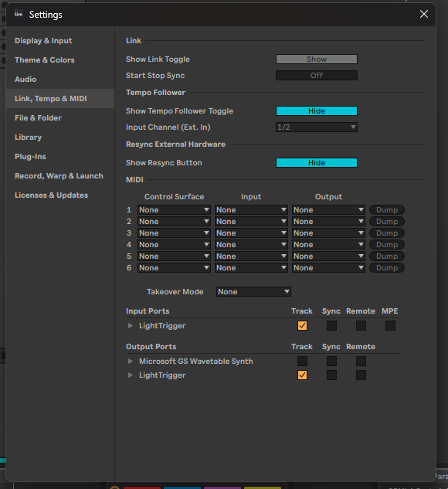Select the Link, Tempo & MIDI page

pos(59,99)
